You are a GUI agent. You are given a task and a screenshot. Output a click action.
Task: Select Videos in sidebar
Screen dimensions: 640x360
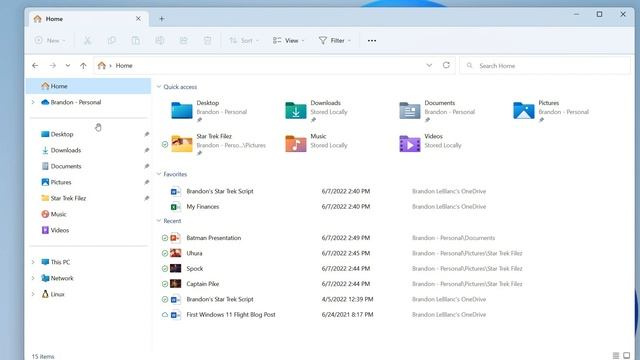(x=88, y=230)
